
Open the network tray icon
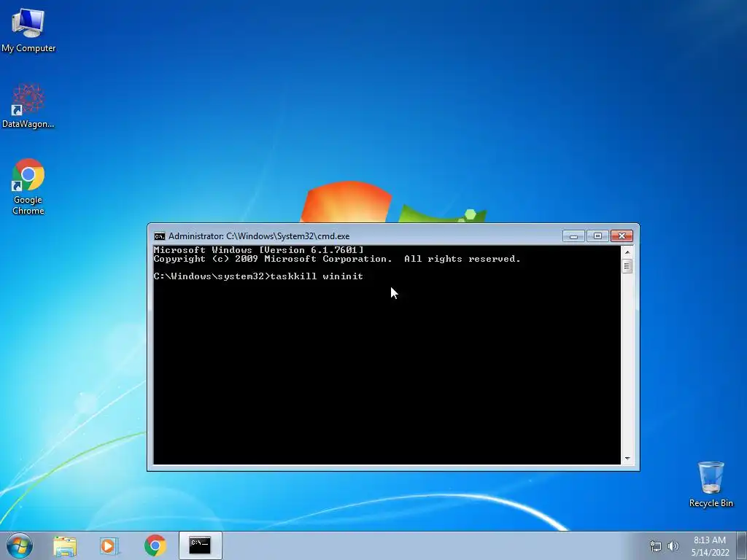pyautogui.click(x=656, y=546)
